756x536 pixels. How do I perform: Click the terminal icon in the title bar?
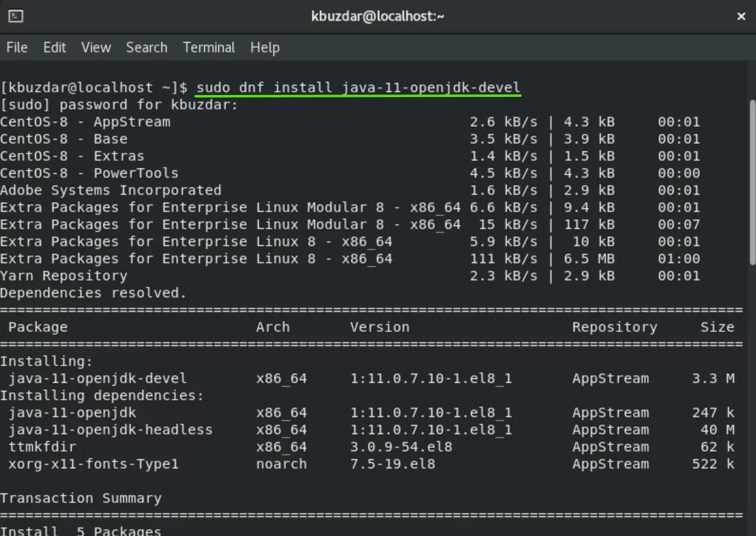click(15, 16)
